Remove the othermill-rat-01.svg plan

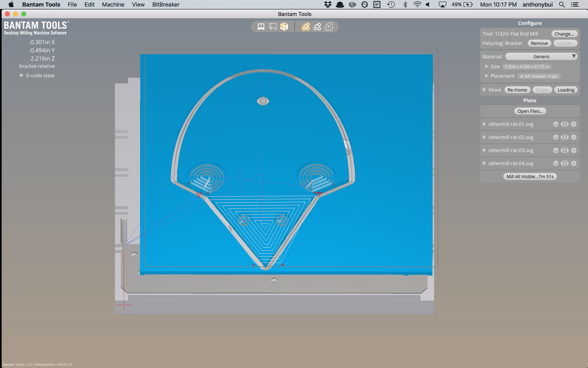(574, 124)
